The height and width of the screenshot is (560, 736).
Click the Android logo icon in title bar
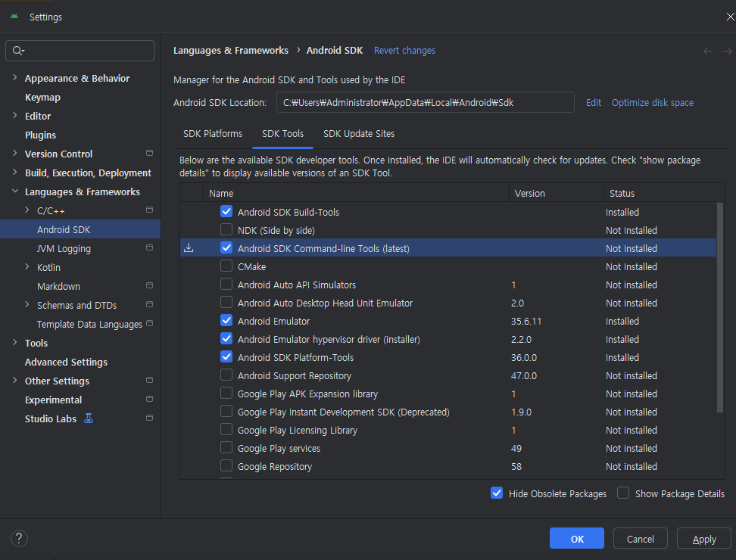click(x=14, y=17)
